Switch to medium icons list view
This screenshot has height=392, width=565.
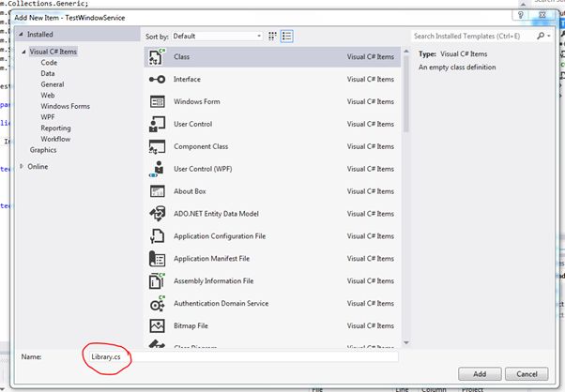287,36
